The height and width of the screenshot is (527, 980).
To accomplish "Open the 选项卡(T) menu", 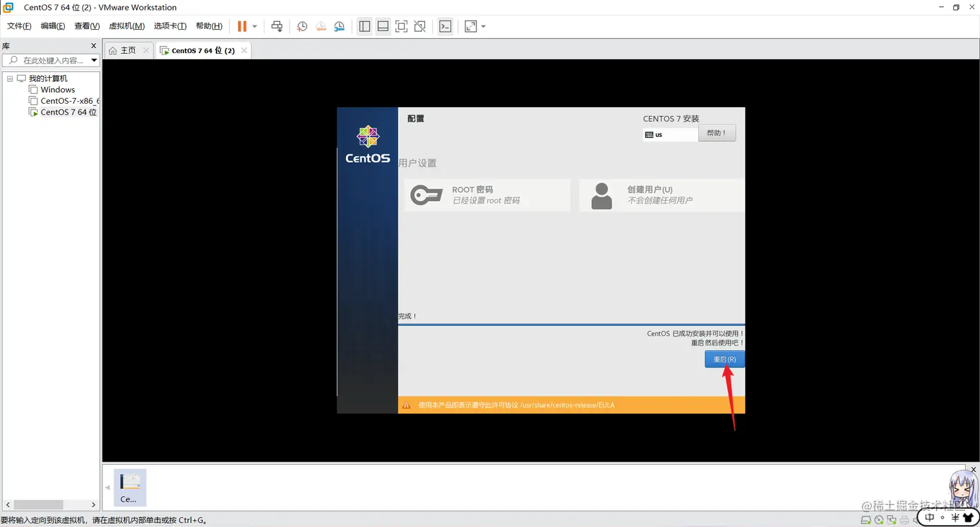I will tap(170, 26).
